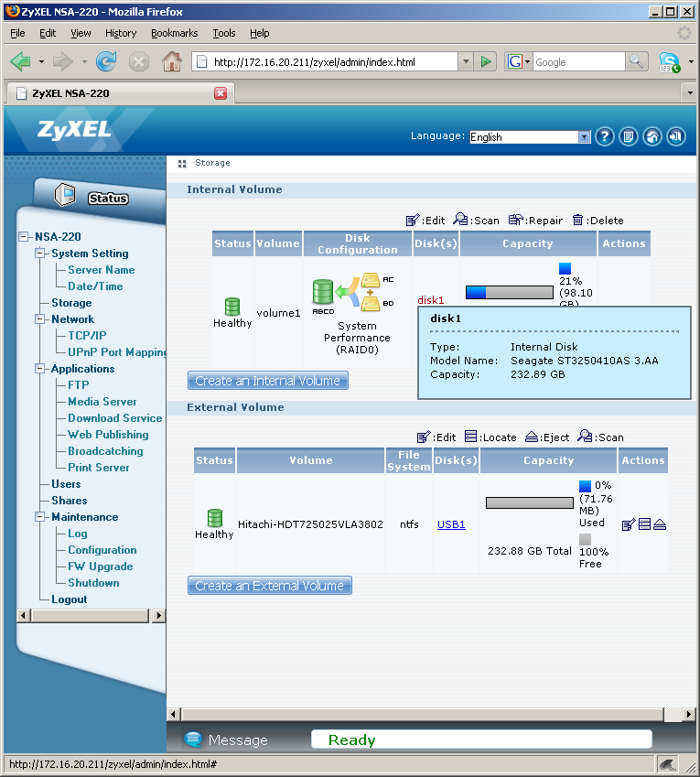Close the ZyXEL NSA-220 tab
The width and height of the screenshot is (700, 777).
click(x=221, y=93)
